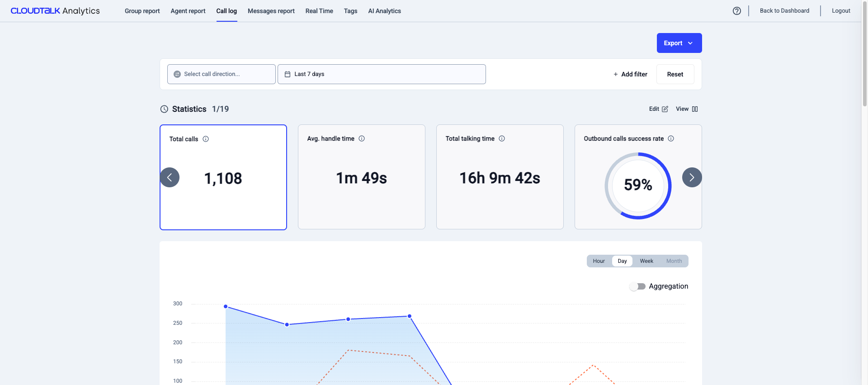Click the fourth chart point, the last one at its peak
Image resolution: width=868 pixels, height=385 pixels.
coord(410,316)
